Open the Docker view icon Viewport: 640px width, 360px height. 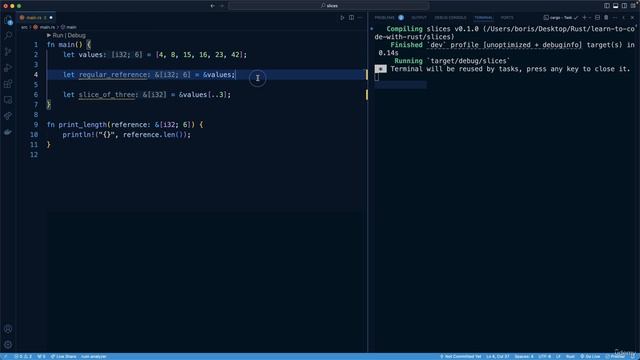pos(8,132)
